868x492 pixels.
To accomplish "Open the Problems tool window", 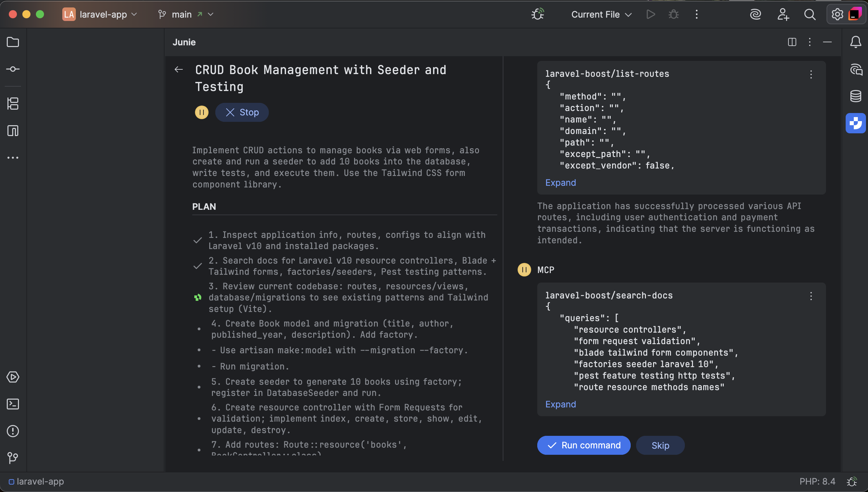I will point(13,431).
